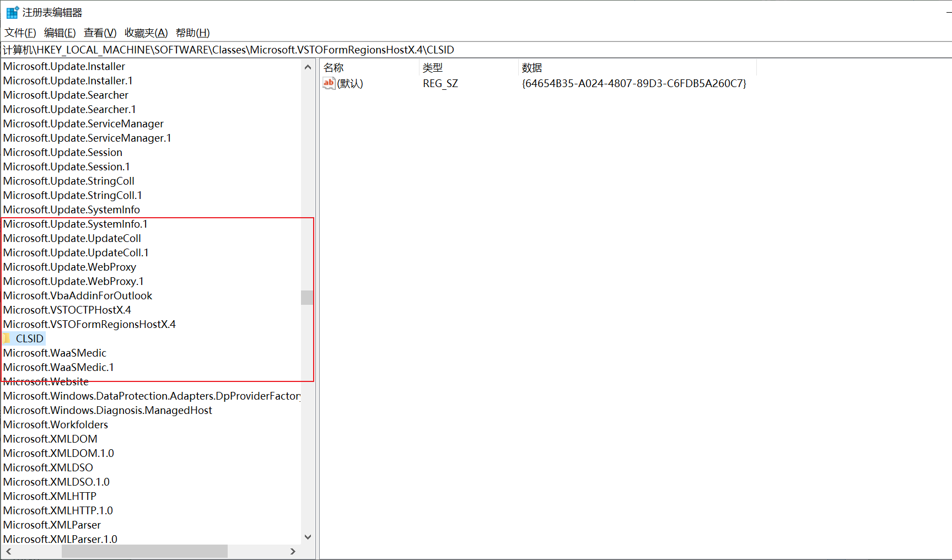Select Microsoft.Update.UpdateColl.1 key
Screen dimensions: 952x560
click(76, 252)
